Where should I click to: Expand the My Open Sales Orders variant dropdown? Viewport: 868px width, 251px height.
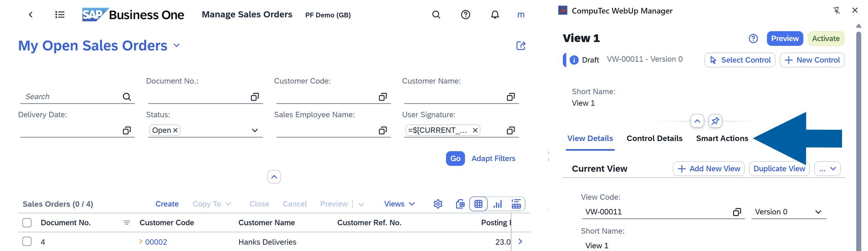176,46
